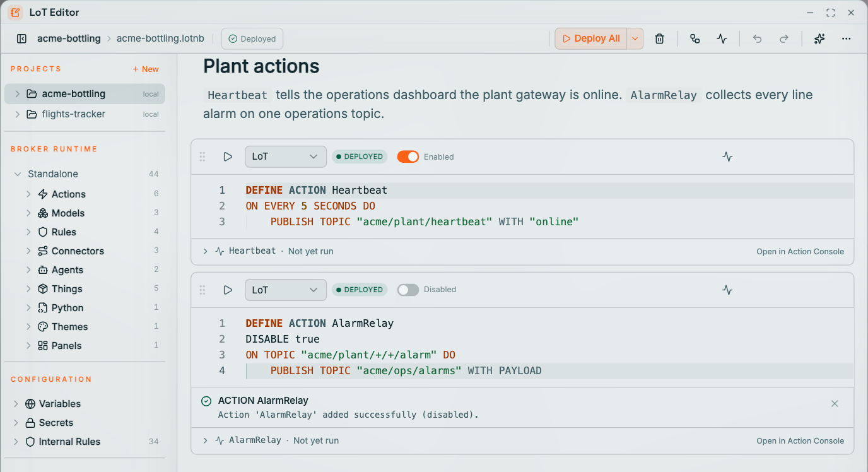Dismiss the AlarmRelay success message
The height and width of the screenshot is (472, 868).
click(835, 403)
